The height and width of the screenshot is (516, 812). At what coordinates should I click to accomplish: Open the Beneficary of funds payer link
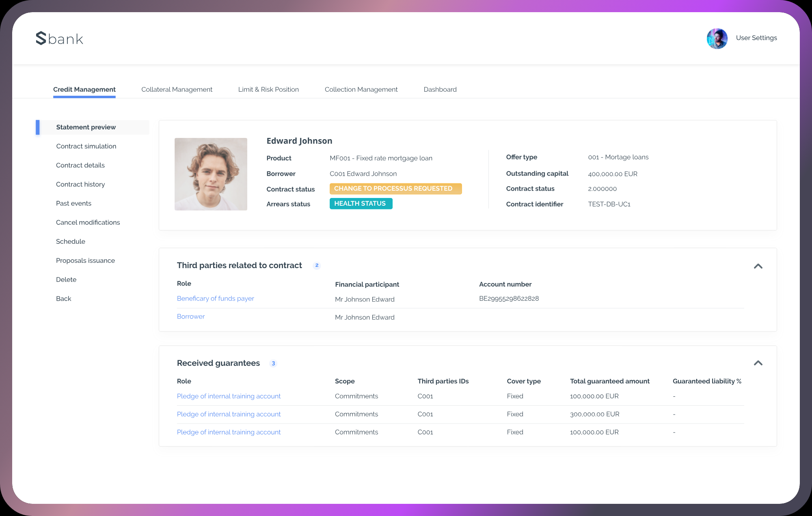[x=215, y=298]
